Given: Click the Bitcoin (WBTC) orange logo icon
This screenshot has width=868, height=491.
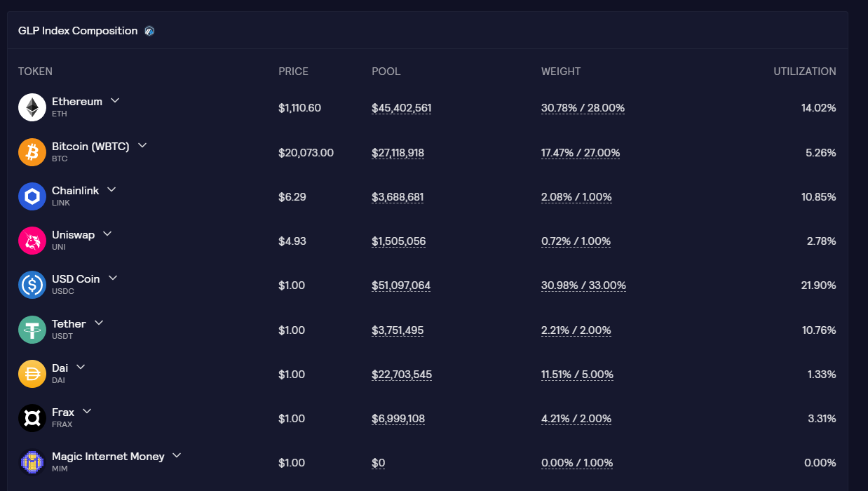Looking at the screenshot, I should click(x=32, y=152).
